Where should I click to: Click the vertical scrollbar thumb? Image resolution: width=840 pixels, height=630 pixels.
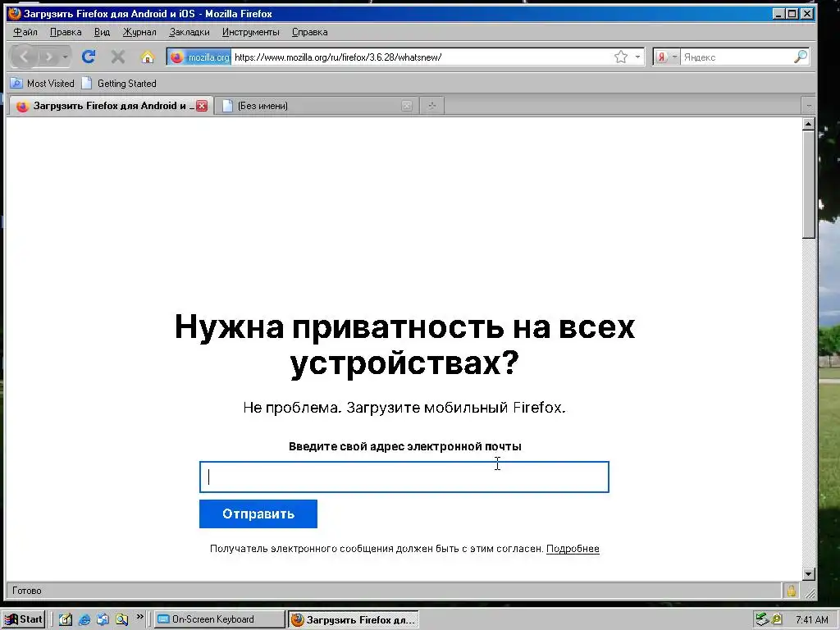(x=809, y=185)
